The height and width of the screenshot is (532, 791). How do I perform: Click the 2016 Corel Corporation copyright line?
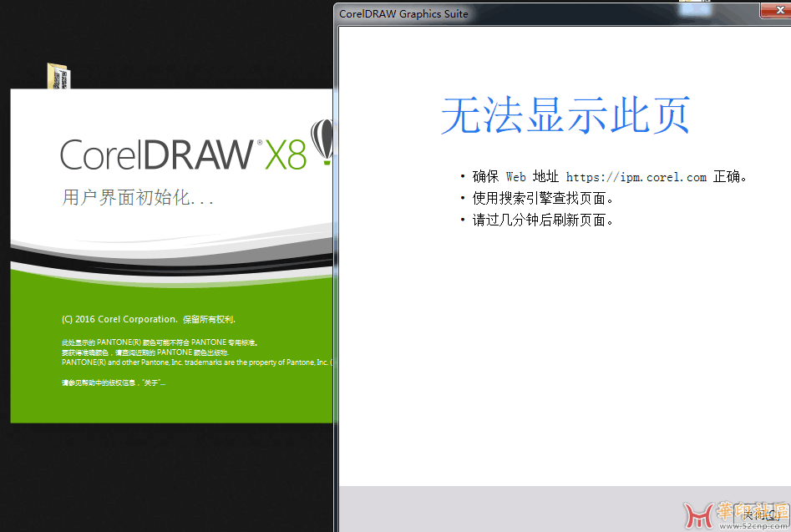click(149, 319)
